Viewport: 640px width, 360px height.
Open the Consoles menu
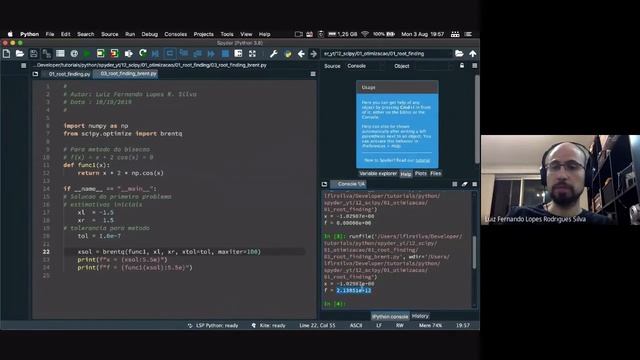176,34
